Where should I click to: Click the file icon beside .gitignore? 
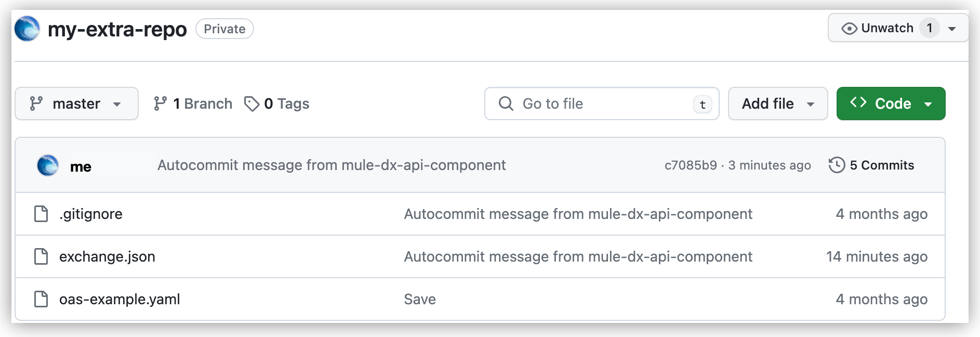tap(41, 214)
